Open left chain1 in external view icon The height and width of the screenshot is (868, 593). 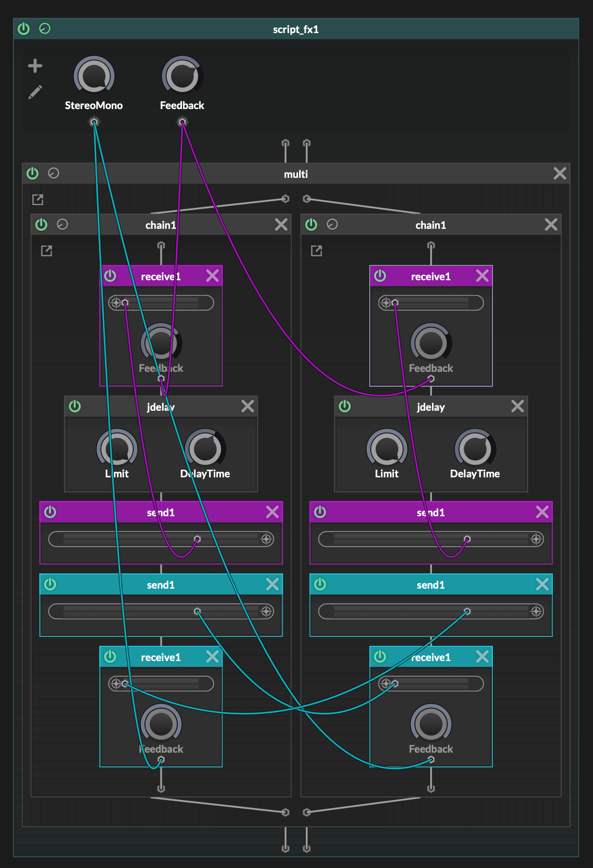click(x=47, y=251)
